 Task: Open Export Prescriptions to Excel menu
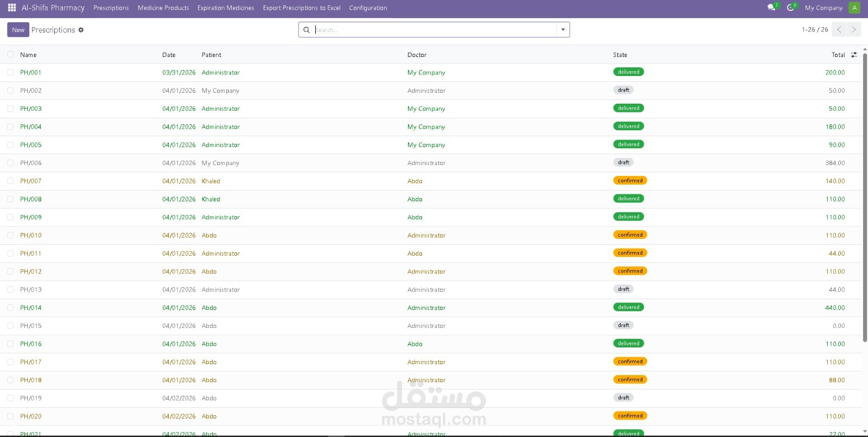tap(302, 8)
